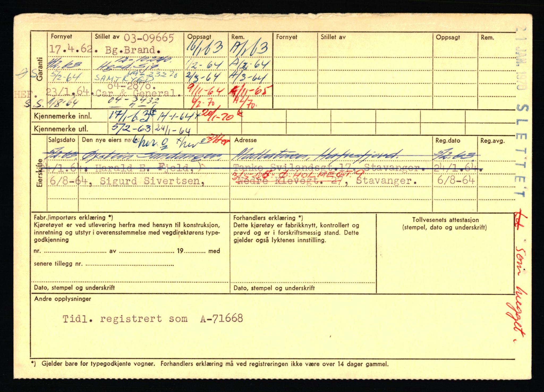This screenshot has width=544, height=392.
Task: Click the Reg.avg. column header
Action: point(492,141)
